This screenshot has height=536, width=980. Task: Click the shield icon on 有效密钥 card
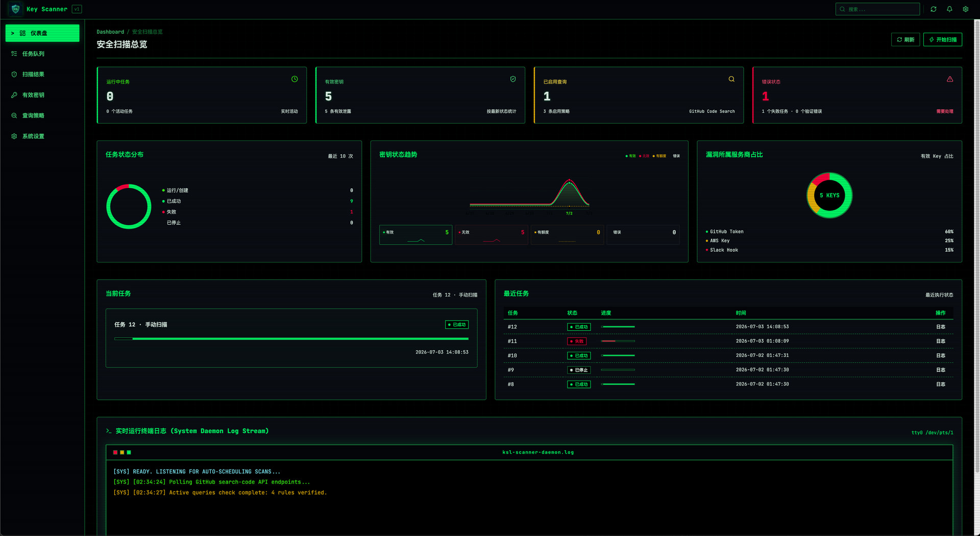click(513, 79)
